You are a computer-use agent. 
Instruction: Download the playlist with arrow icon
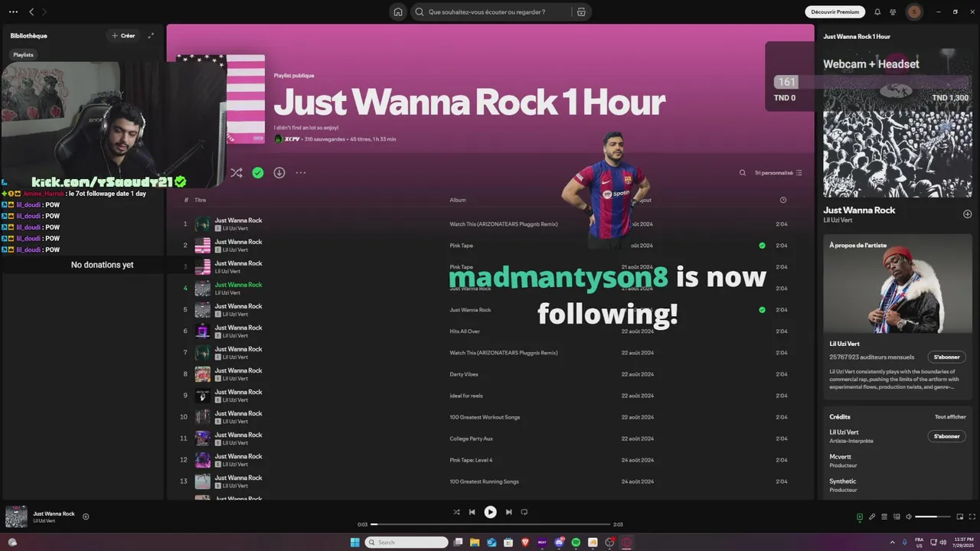(279, 173)
